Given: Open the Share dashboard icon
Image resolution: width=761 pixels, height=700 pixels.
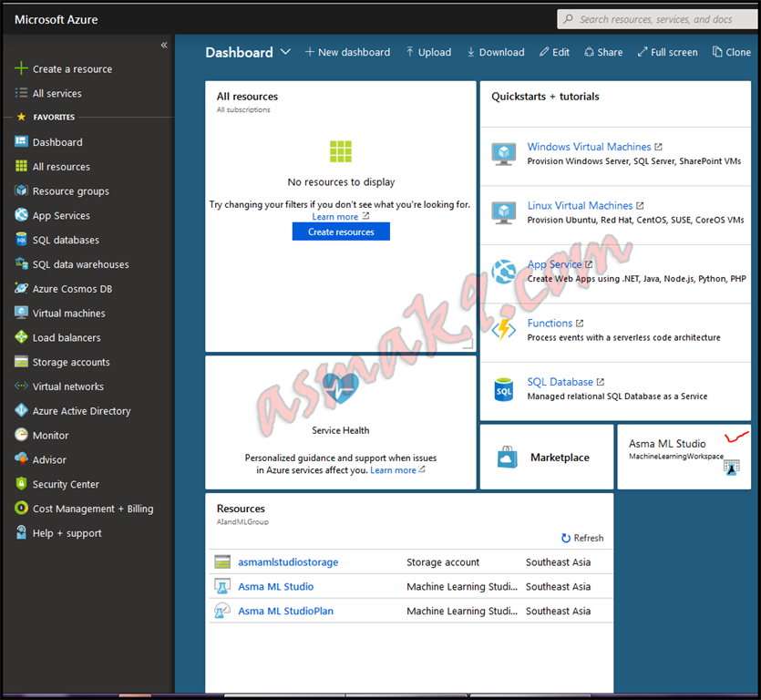Looking at the screenshot, I should point(589,52).
